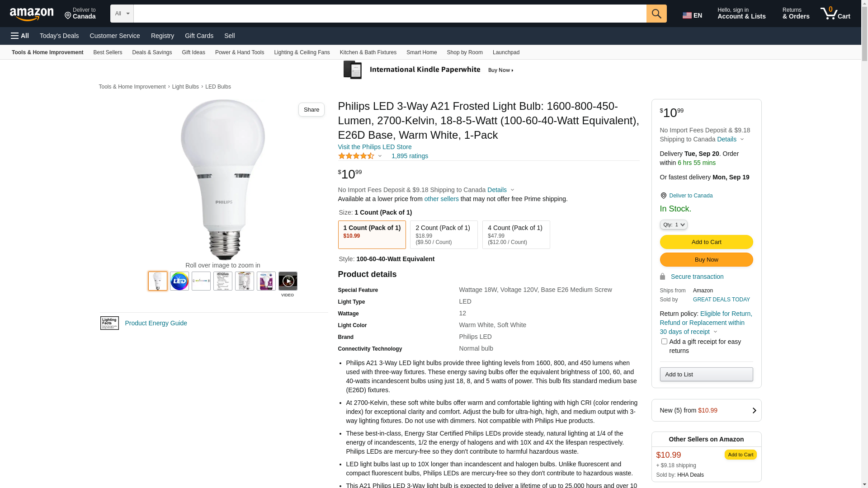This screenshot has height=488, width=868.
Task: Expand the star ratings breakdown arrow
Action: click(x=380, y=156)
